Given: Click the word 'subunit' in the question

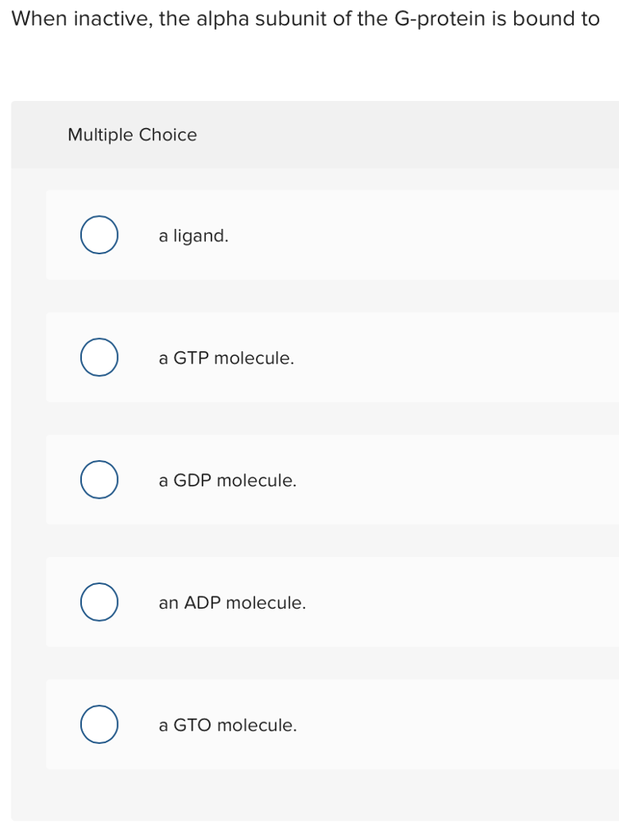Looking at the screenshot, I should pyautogui.click(x=292, y=19).
